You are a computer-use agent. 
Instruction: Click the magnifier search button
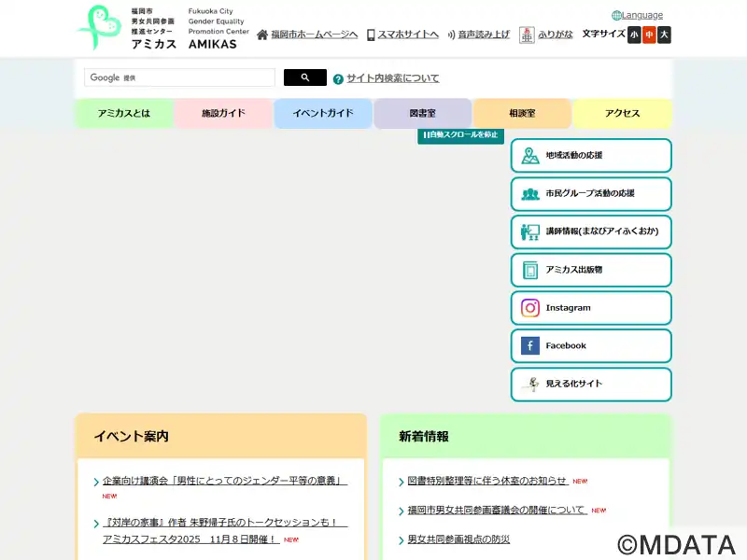click(304, 77)
